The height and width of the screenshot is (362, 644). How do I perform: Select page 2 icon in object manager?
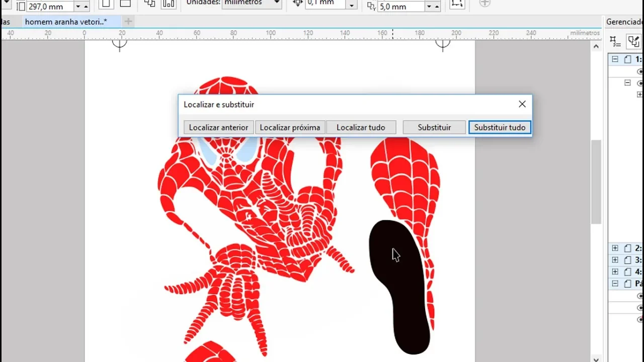[x=627, y=248]
